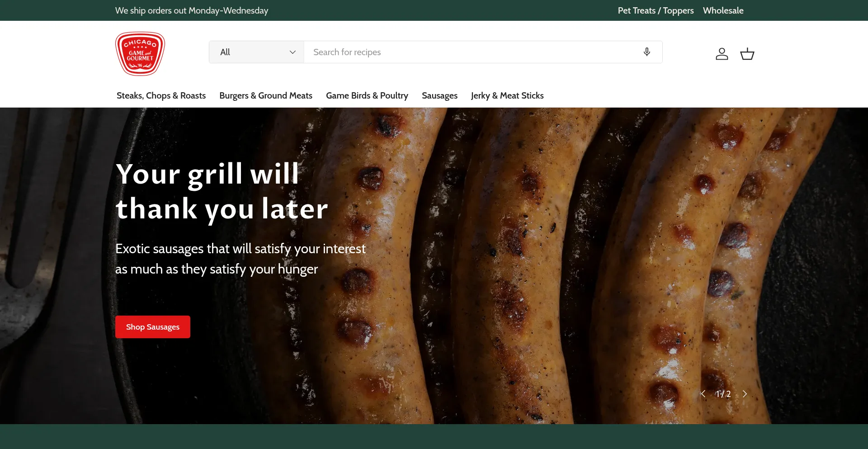
Task: Go to Sausages category
Action: [439, 95]
